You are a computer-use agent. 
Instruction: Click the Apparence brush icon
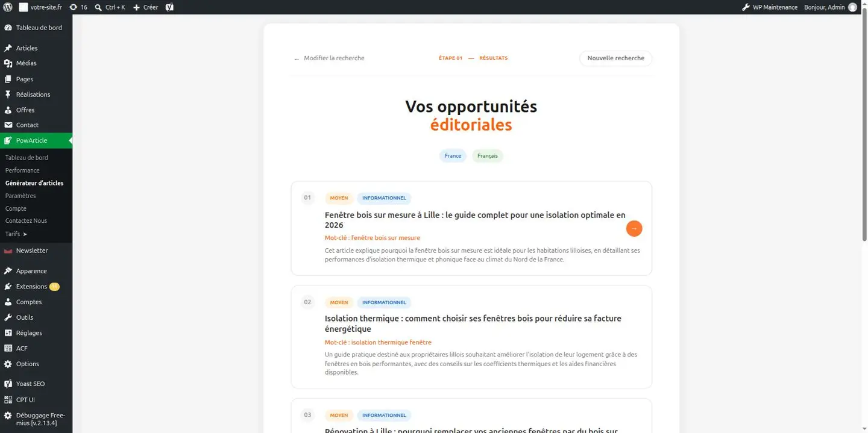pos(8,271)
